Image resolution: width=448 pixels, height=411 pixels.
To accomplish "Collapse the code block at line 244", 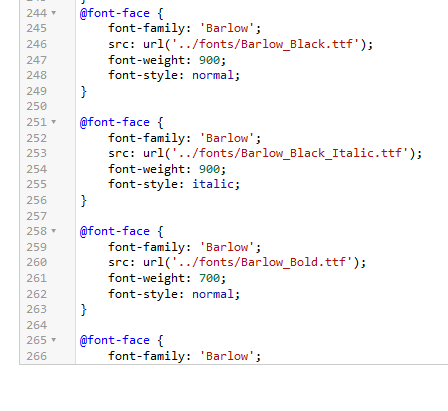I will (53, 13).
